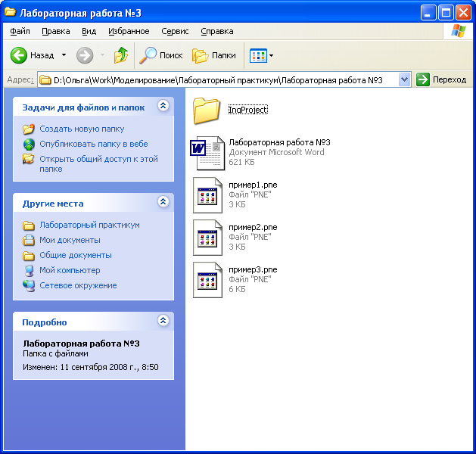Go up one folder level icon
Viewport: 476px width, 454px height.
click(x=121, y=55)
